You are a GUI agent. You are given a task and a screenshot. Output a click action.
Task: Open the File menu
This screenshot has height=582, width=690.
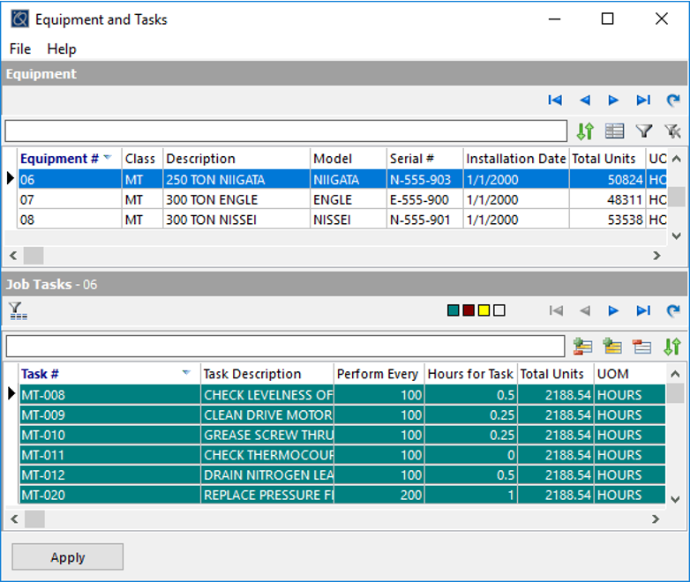coord(20,49)
